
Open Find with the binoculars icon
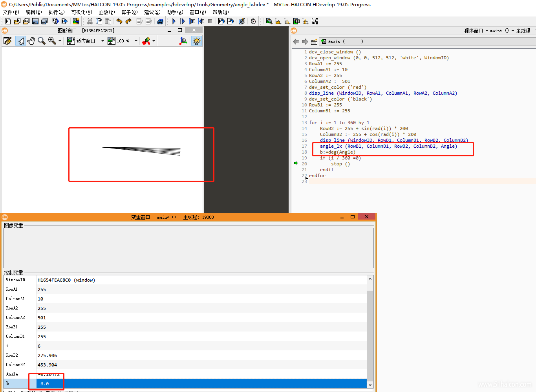coord(160,21)
